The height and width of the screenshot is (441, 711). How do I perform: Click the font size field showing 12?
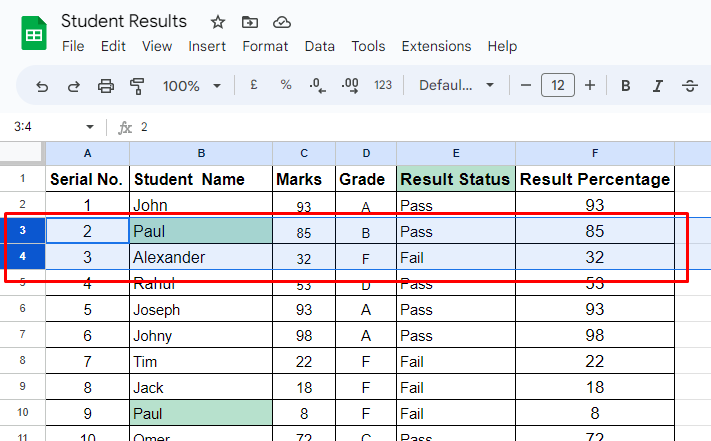pyautogui.click(x=558, y=85)
